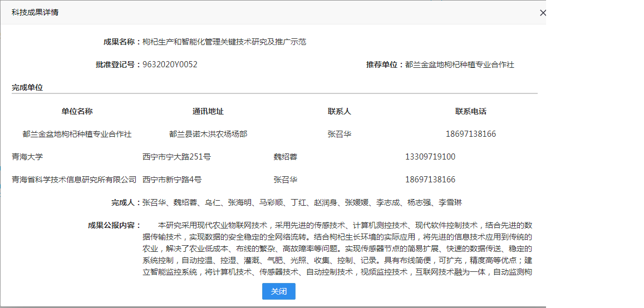Click the address 都兰县诺木洪农场场部
The image size is (644, 308).
coord(208,134)
